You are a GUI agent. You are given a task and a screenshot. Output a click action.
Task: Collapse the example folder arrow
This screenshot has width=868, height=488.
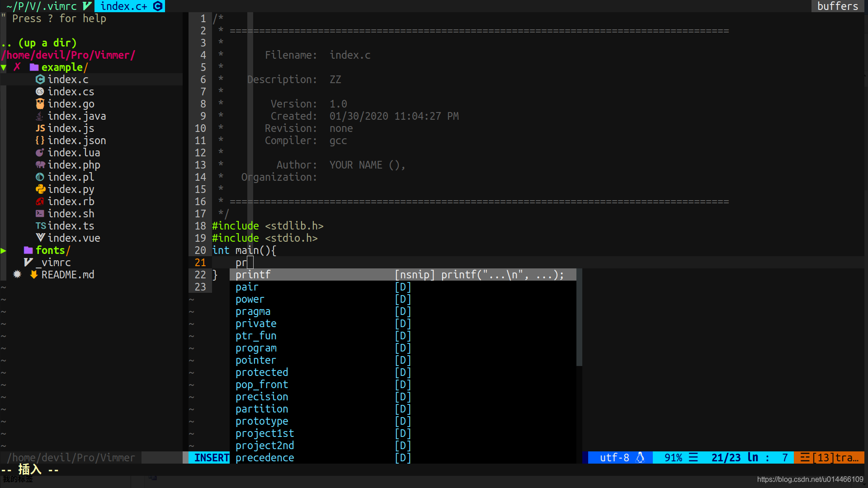point(4,68)
